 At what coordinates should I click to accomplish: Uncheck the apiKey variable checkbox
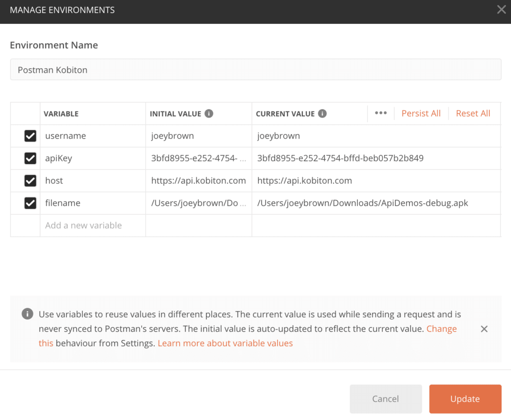coord(30,158)
